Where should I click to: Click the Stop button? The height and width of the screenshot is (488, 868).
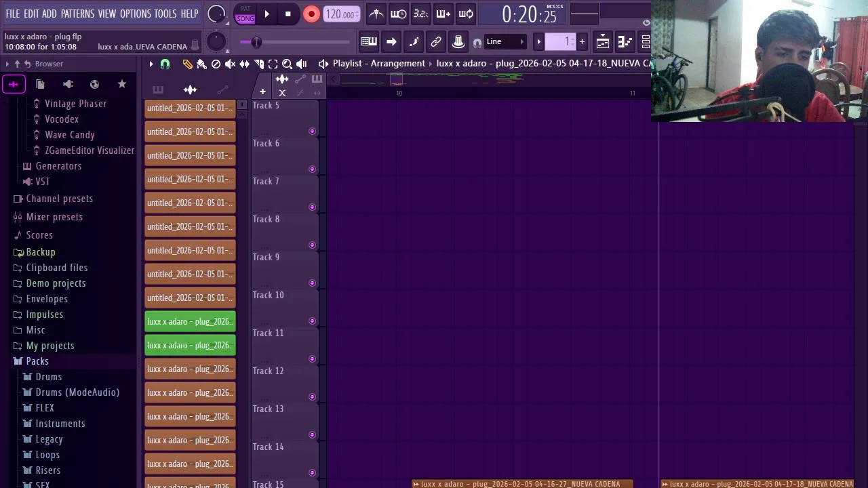[288, 14]
